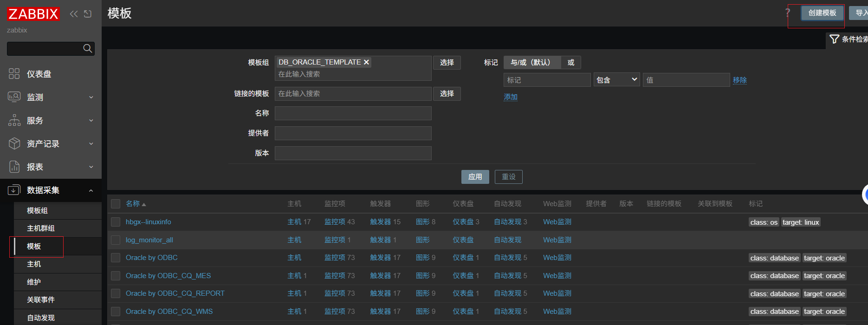Viewport: 868px width, 325px height.
Task: Open 主机群组 submenu item
Action: 58,228
